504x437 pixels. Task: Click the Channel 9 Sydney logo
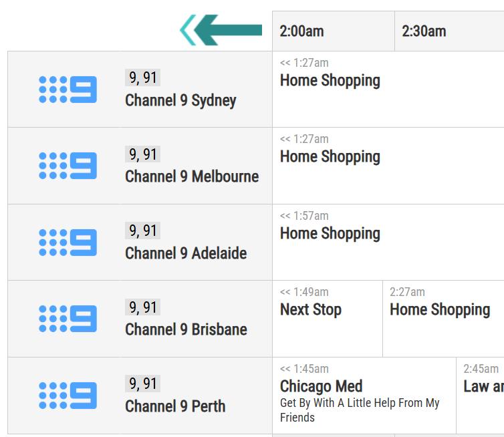[x=68, y=90]
